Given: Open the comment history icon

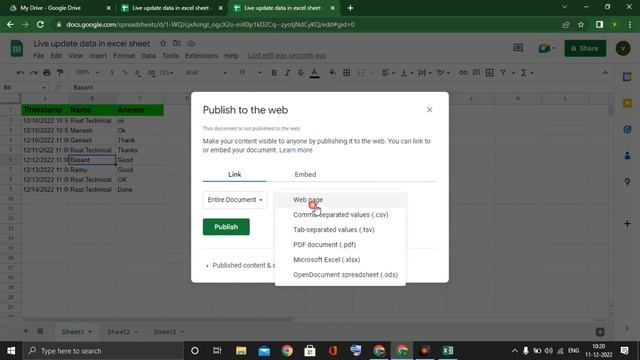Looking at the screenshot, I should pos(518,48).
